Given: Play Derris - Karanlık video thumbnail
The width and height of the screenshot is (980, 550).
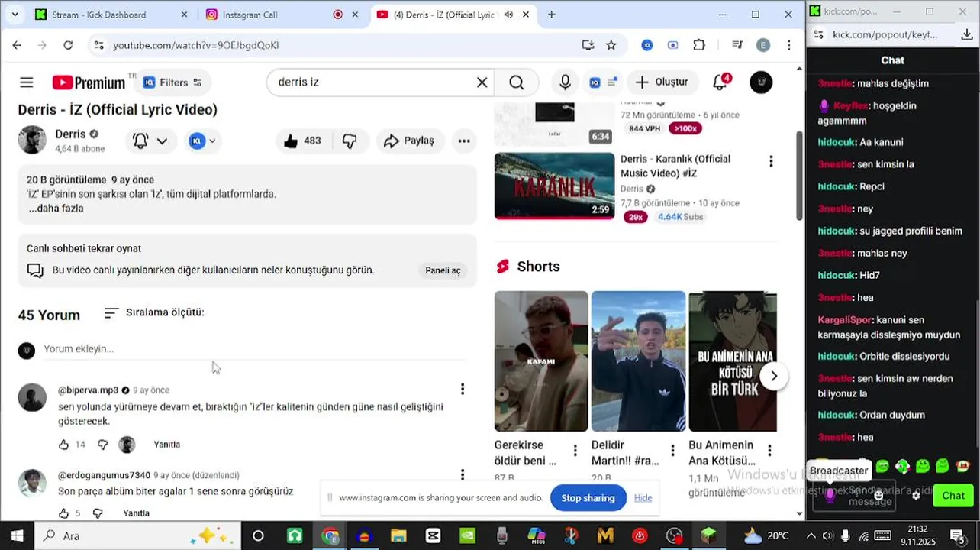Looking at the screenshot, I should [554, 186].
